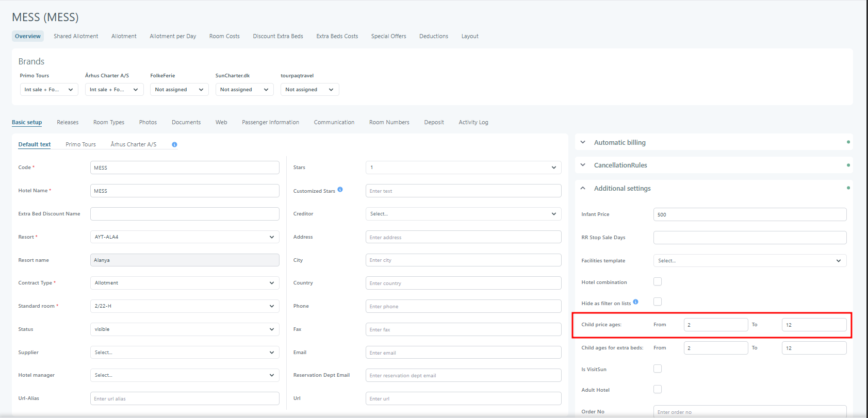Click the Infant Price input field
Screen dimensions: 868x418
[749, 214]
